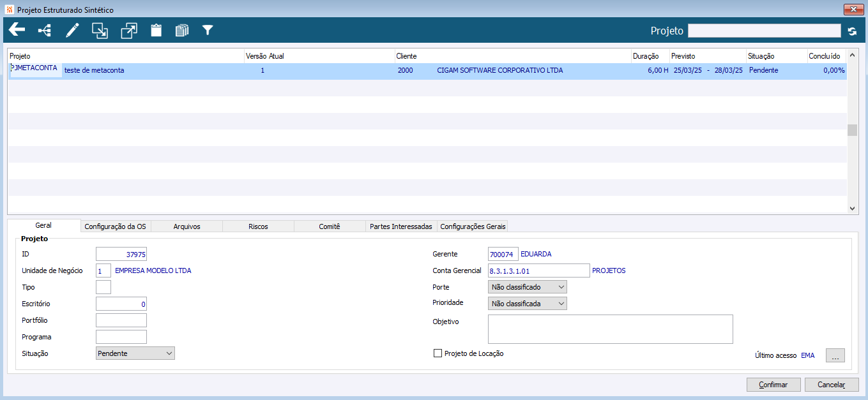Click the pencil edit icon

72,30
